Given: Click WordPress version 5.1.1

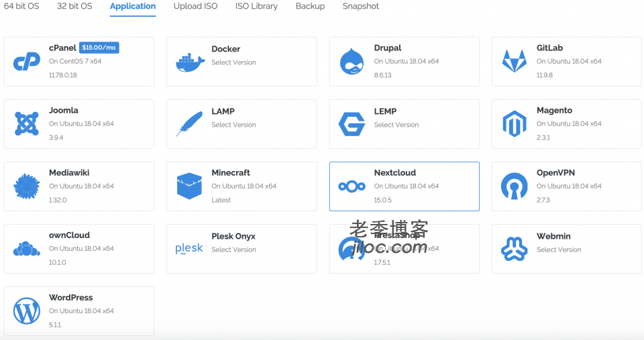Looking at the screenshot, I should click(55, 325).
